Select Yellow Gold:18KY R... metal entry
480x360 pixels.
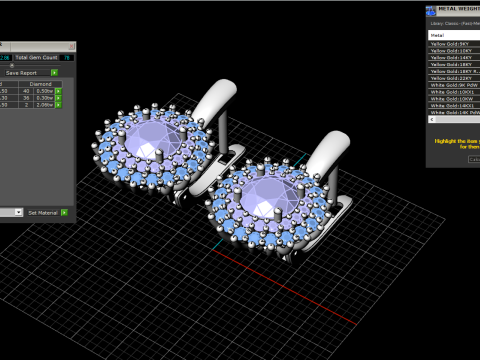[454, 71]
